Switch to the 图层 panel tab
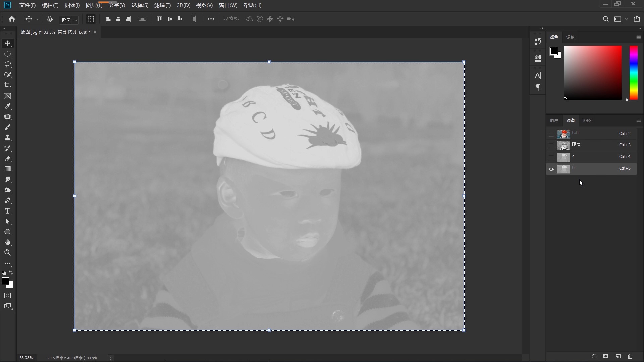The height and width of the screenshot is (362, 644). [554, 120]
